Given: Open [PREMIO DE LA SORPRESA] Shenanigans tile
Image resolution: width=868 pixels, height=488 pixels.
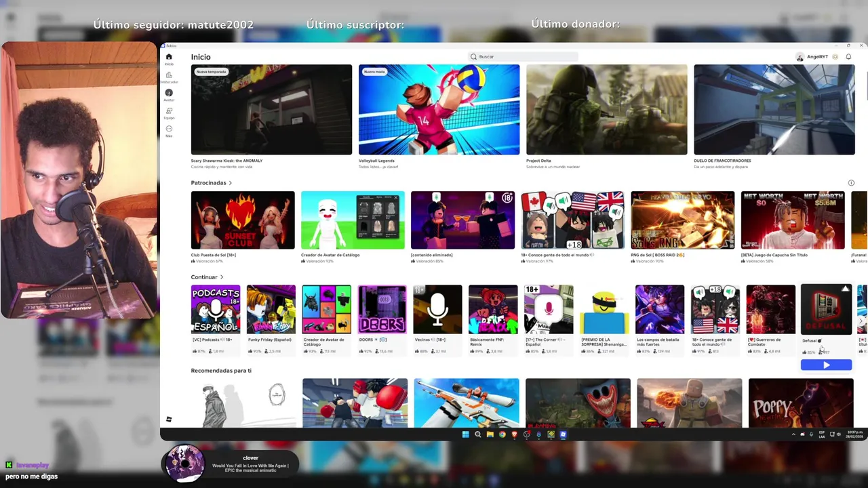Looking at the screenshot, I should tap(604, 310).
